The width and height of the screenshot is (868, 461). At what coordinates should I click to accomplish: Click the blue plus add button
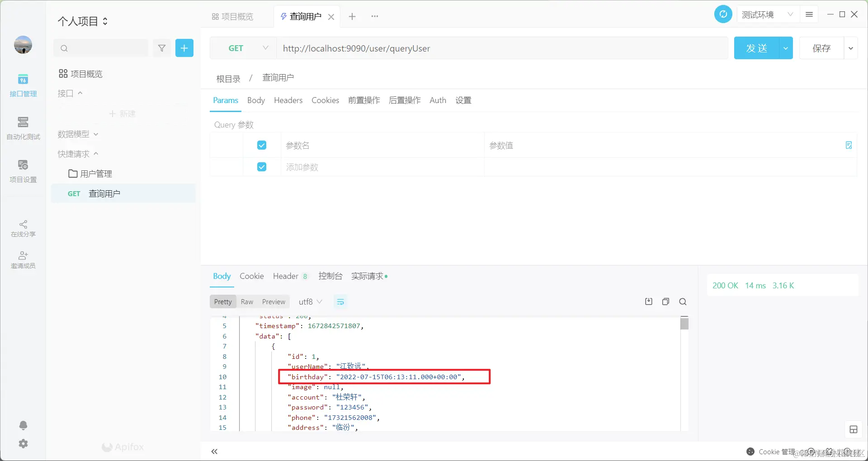[184, 48]
